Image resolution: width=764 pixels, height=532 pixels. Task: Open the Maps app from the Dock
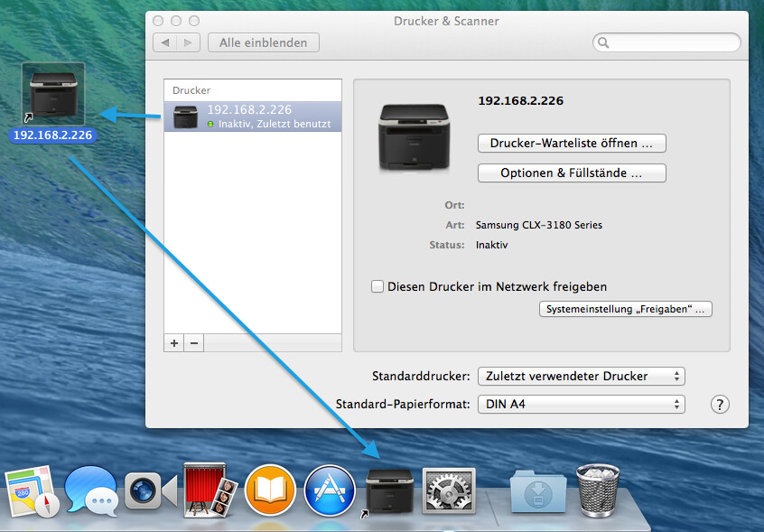32,490
